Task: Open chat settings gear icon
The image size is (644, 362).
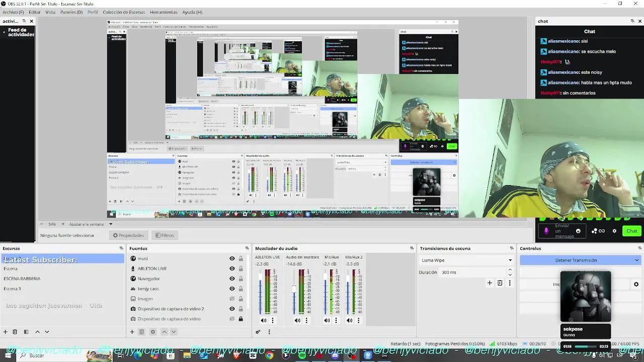Action: pyautogui.click(x=614, y=231)
